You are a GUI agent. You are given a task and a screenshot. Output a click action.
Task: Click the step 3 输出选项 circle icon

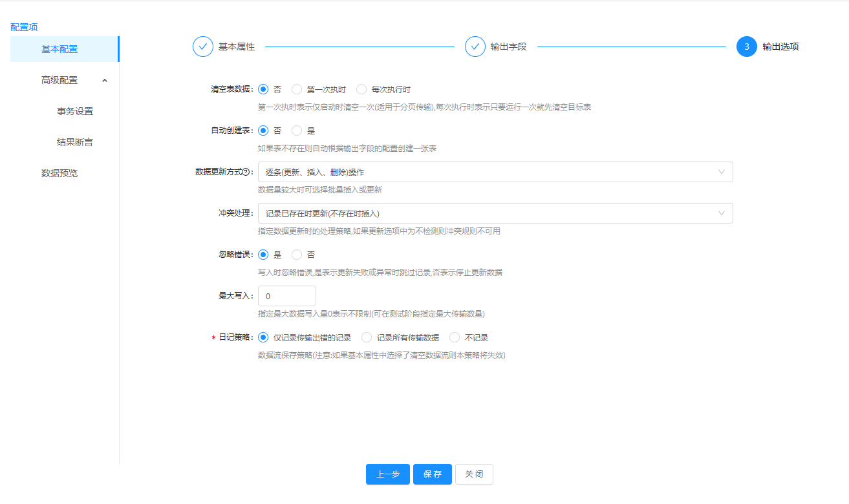click(747, 47)
